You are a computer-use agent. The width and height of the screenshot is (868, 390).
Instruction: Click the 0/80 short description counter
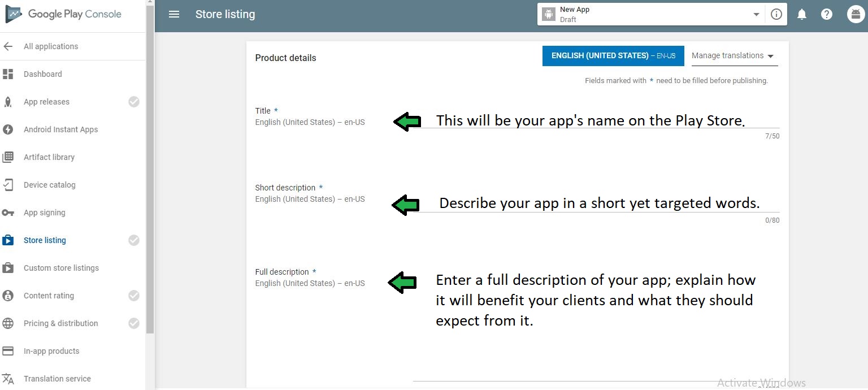[x=772, y=220]
